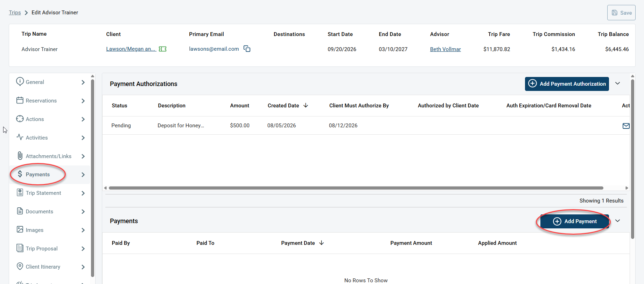
Task: Copy primary email with the copy icon
Action: click(247, 49)
